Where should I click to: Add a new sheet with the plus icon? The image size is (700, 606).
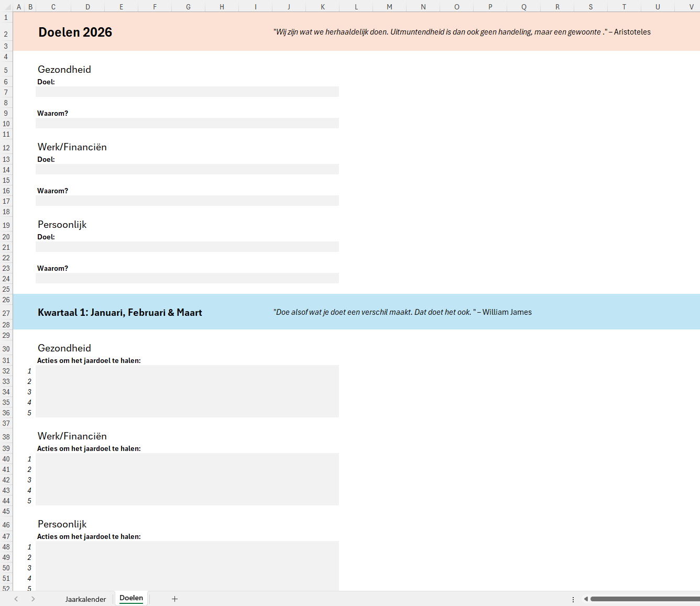[174, 599]
